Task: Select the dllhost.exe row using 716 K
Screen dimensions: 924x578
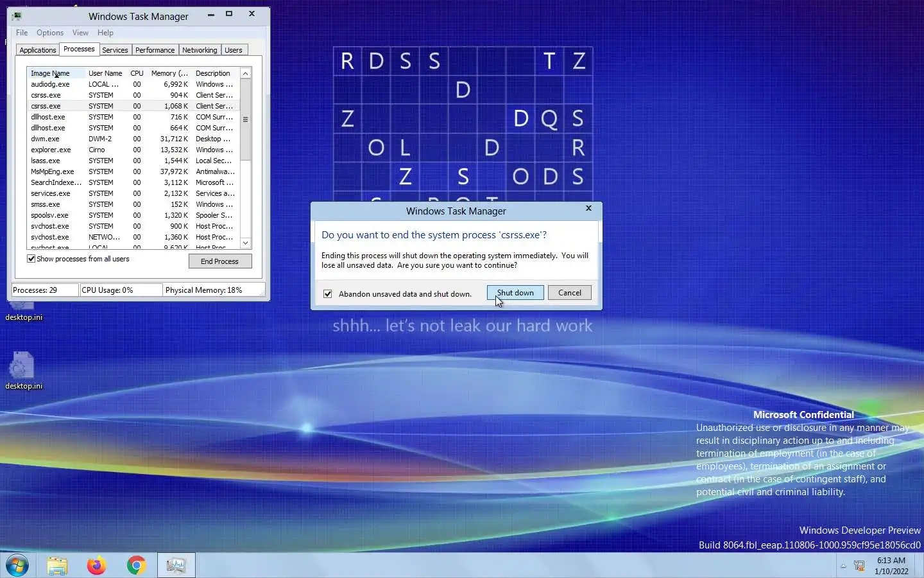Action: tap(133, 117)
